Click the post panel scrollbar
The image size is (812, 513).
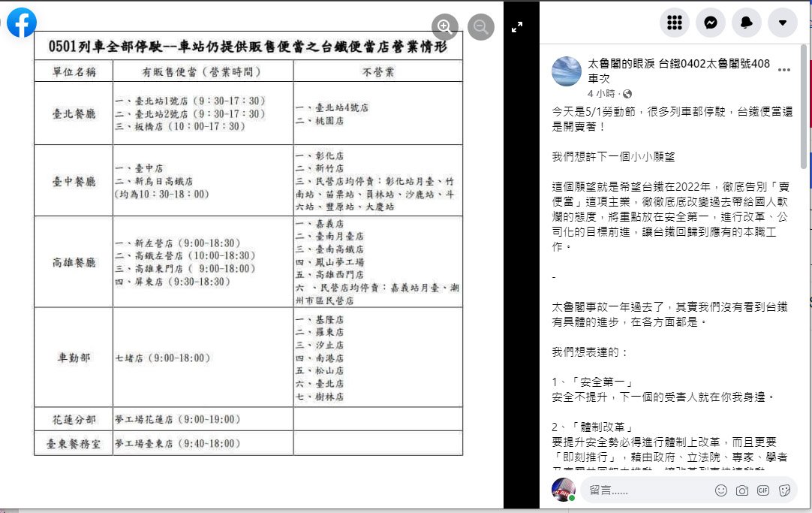click(804, 106)
